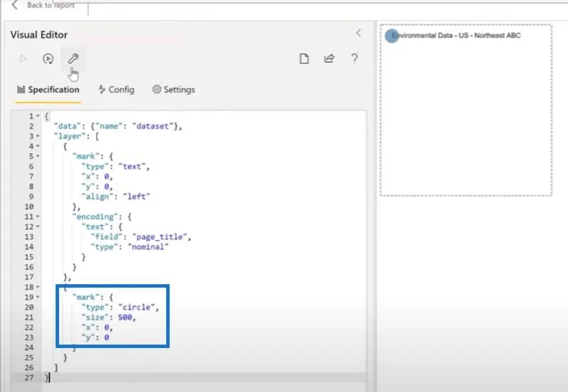Switch to the Specification tab
The width and height of the screenshot is (568, 392).
point(48,89)
